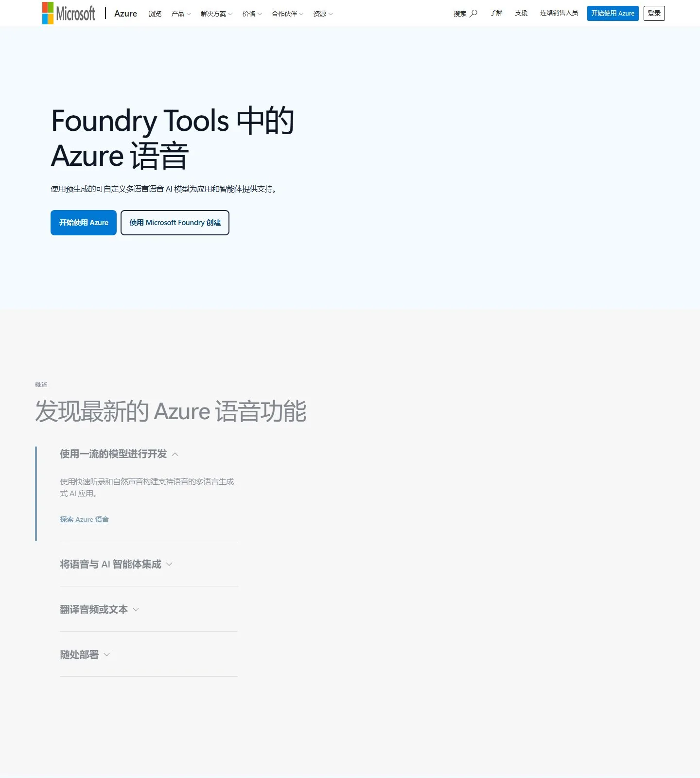Screen dimensions: 700x778
Task: Expand 将语音与 AI 智能体集成 section
Action: 116,564
